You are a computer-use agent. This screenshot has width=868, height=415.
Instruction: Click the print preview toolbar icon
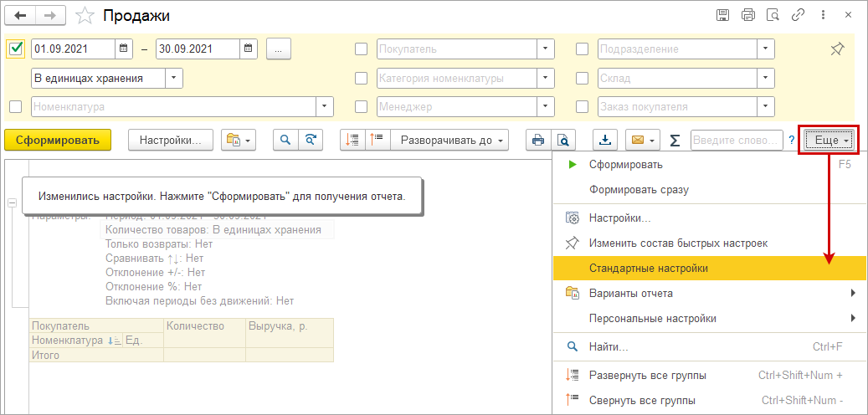coord(564,141)
